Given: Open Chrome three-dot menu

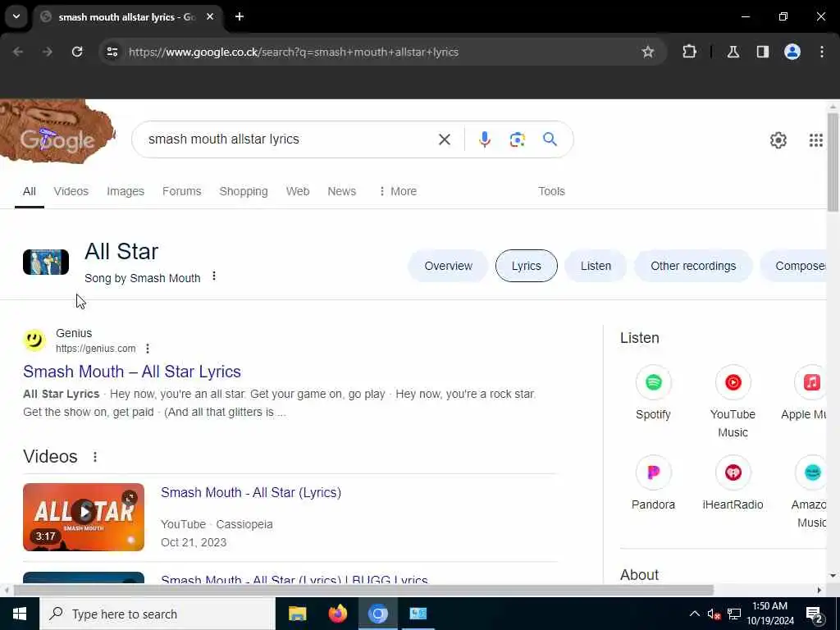Looking at the screenshot, I should point(821,52).
